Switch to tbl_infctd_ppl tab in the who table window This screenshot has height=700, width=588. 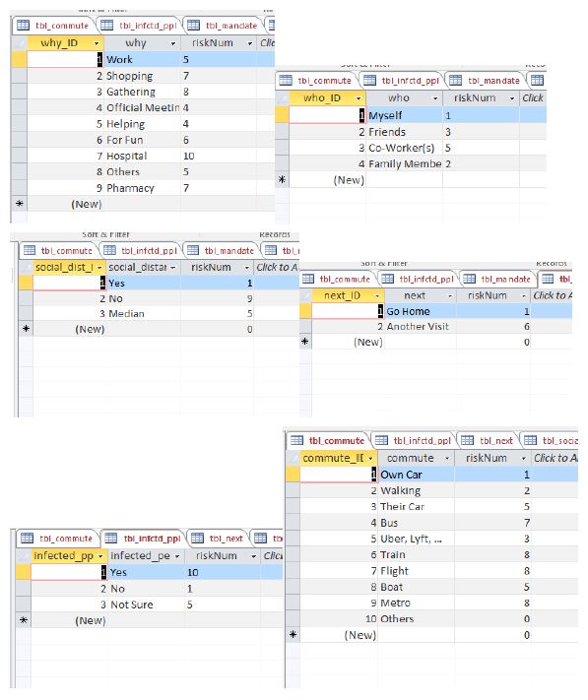coord(402,81)
